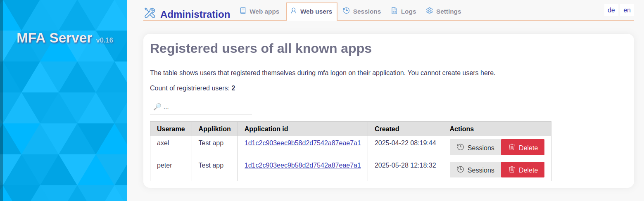Open the Logs tab
The height and width of the screenshot is (201, 644).
click(x=404, y=11)
